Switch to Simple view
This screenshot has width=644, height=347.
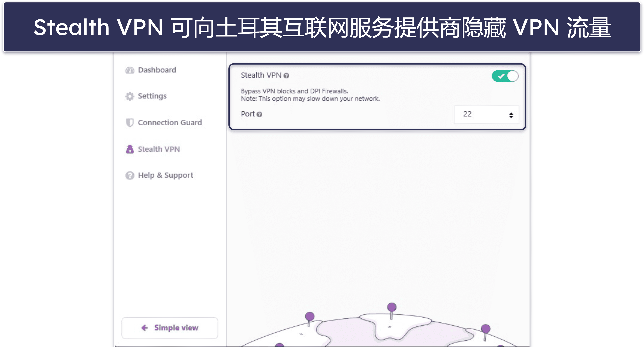[x=170, y=328]
